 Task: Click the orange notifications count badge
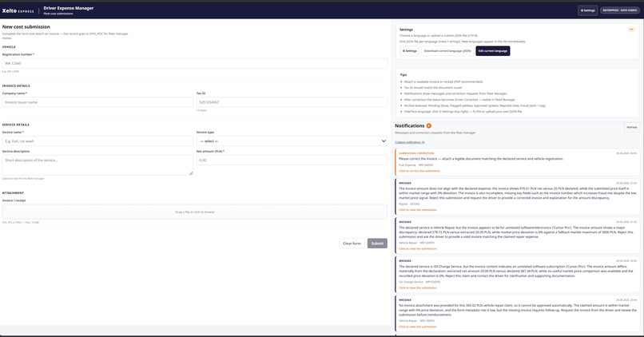pyautogui.click(x=429, y=125)
